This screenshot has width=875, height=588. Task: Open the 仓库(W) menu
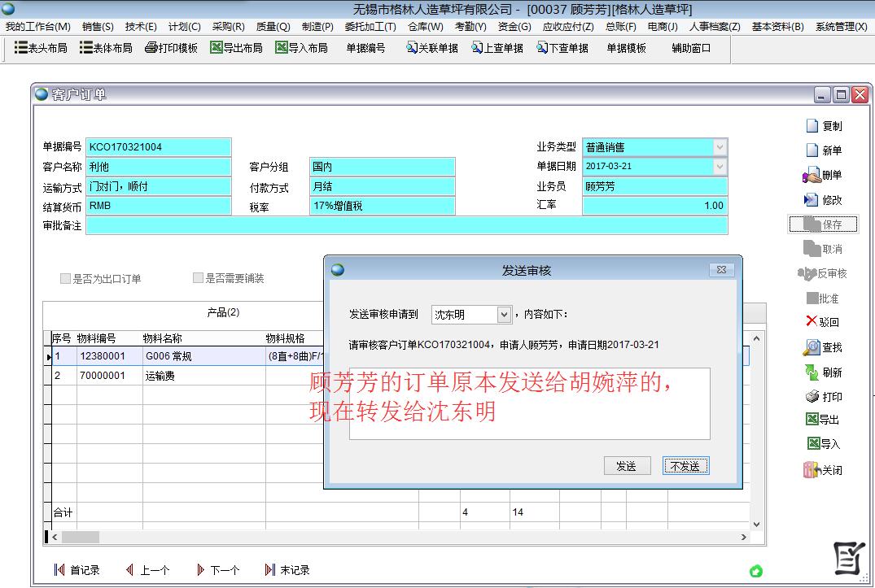point(425,27)
